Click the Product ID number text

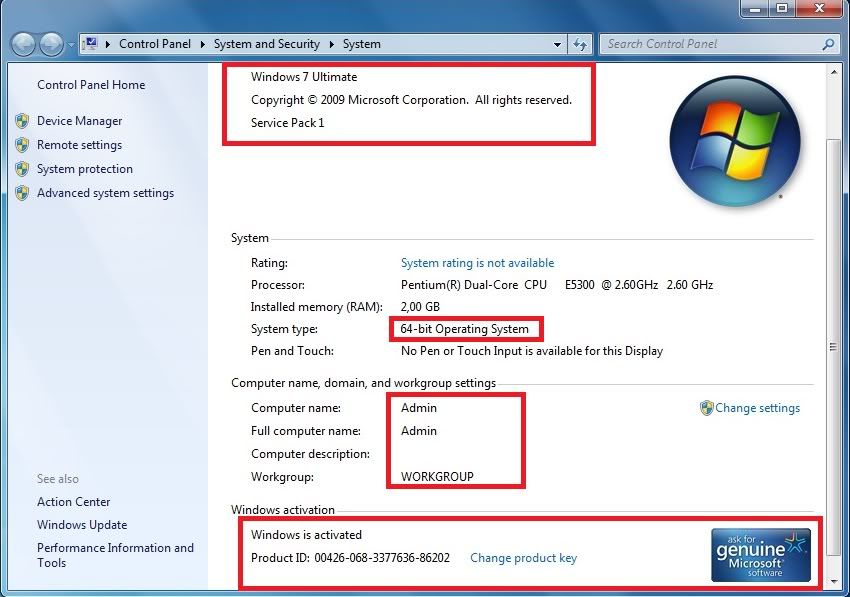pyautogui.click(x=382, y=558)
